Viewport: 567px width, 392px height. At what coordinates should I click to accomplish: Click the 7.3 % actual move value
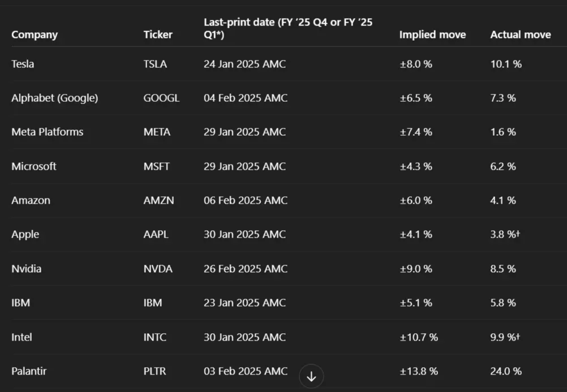coord(503,98)
